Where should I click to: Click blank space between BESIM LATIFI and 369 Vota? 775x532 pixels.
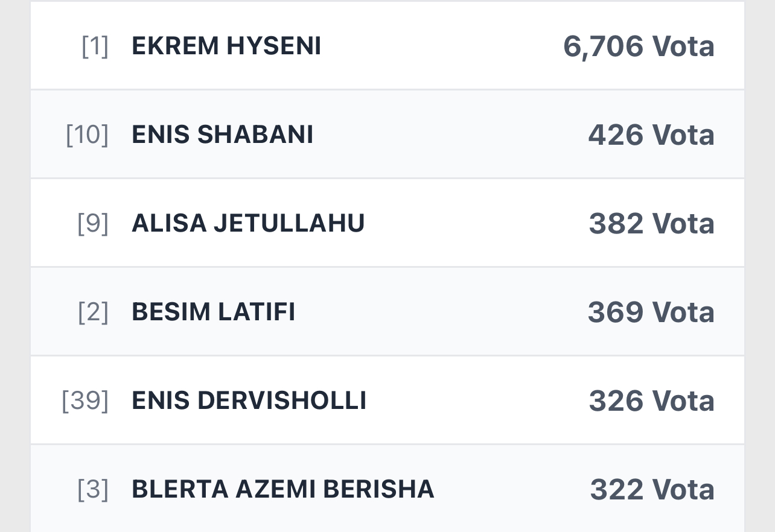(x=441, y=312)
